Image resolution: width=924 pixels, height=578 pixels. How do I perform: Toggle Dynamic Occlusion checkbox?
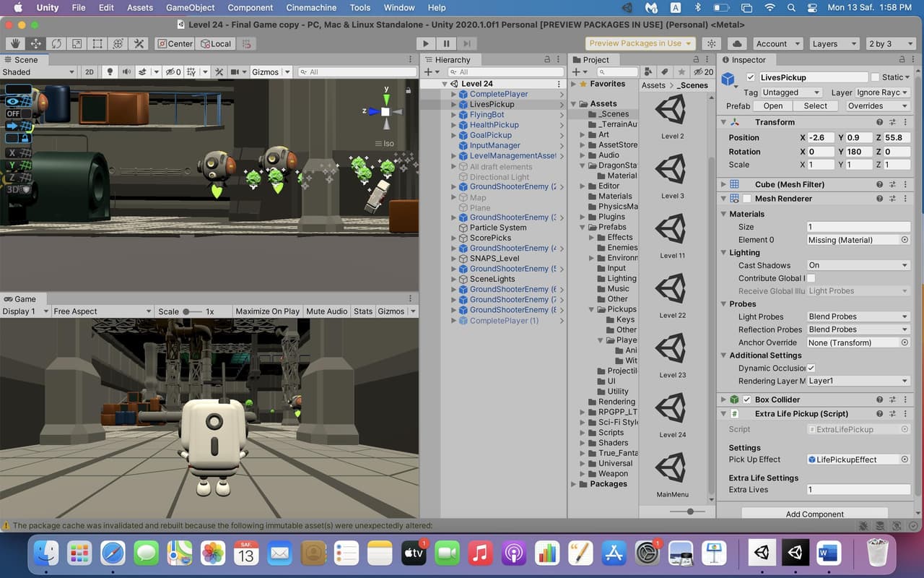811,368
